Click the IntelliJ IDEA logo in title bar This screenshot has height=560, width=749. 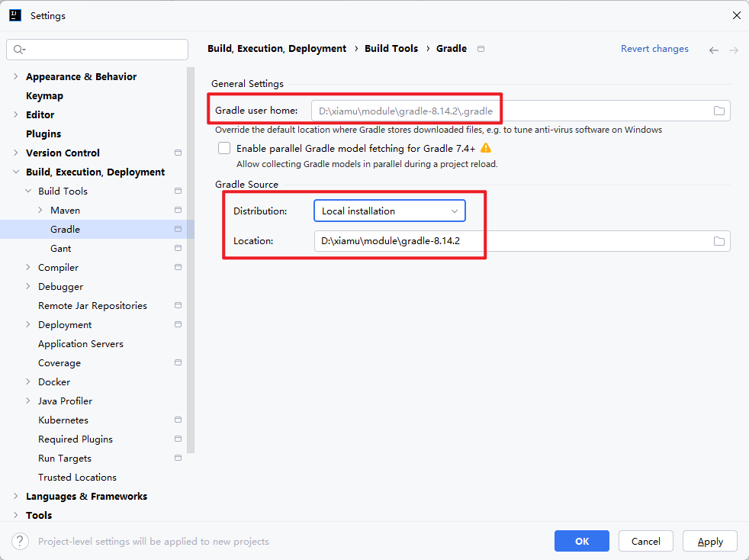point(15,15)
